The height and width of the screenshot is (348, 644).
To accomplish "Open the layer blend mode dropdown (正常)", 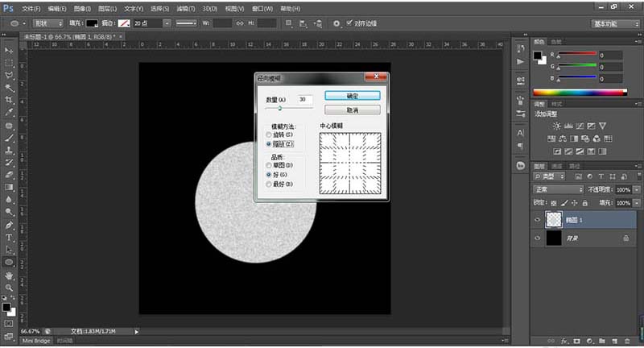I will [x=558, y=189].
